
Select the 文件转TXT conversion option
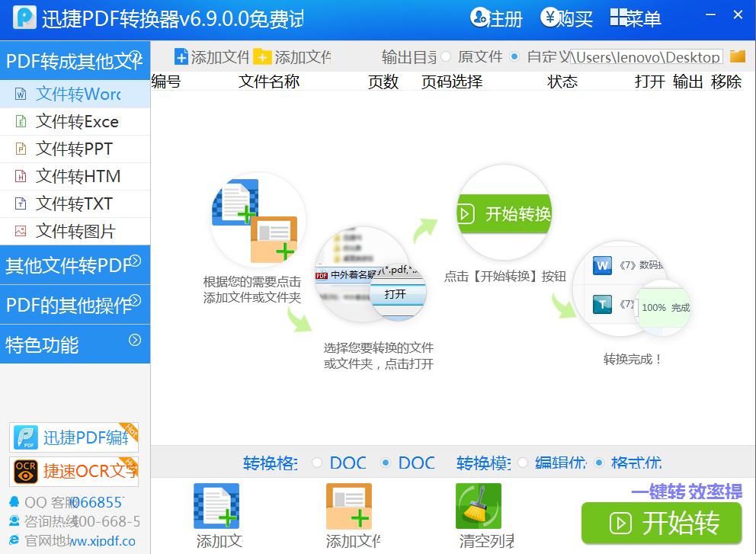(x=69, y=203)
